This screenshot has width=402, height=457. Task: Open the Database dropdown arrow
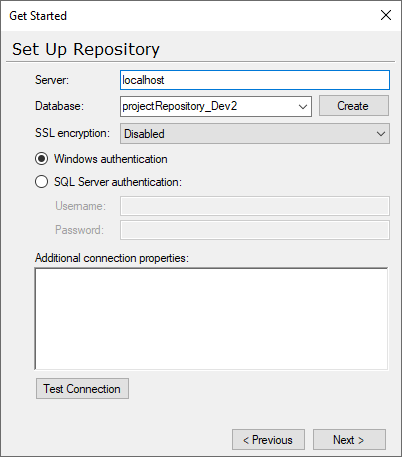[x=303, y=107]
